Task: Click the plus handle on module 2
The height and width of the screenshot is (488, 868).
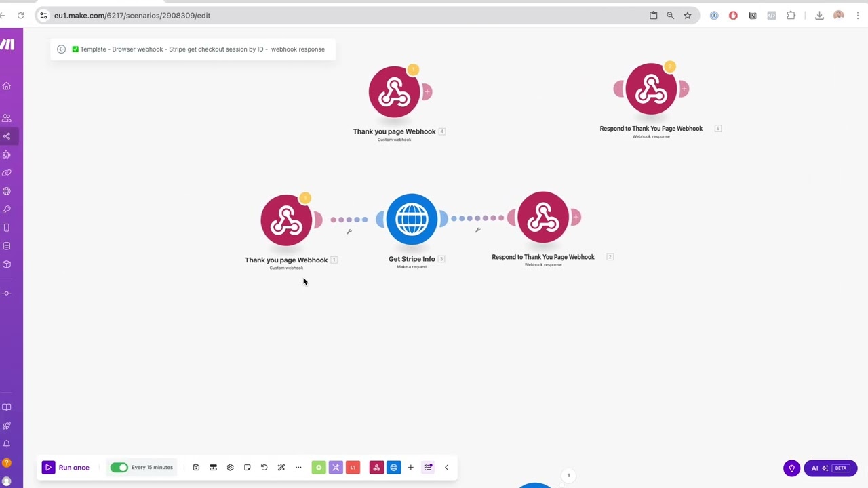Action: (576, 217)
